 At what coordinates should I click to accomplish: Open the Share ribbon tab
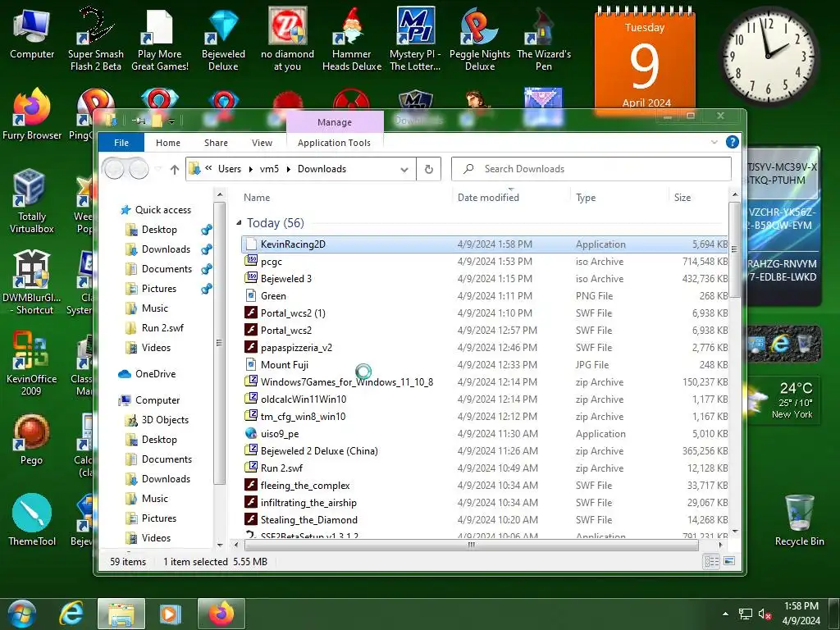[x=216, y=143]
